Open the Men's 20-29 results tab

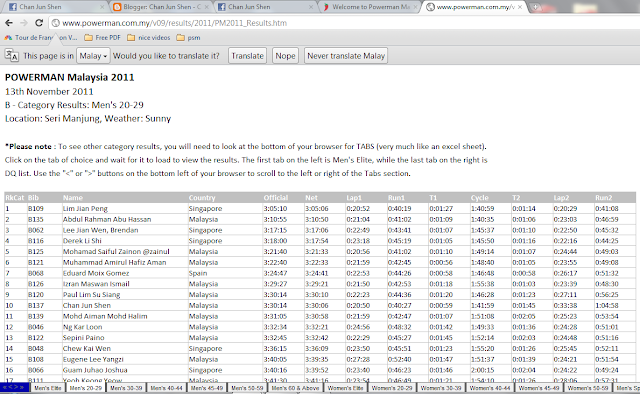(x=86, y=388)
